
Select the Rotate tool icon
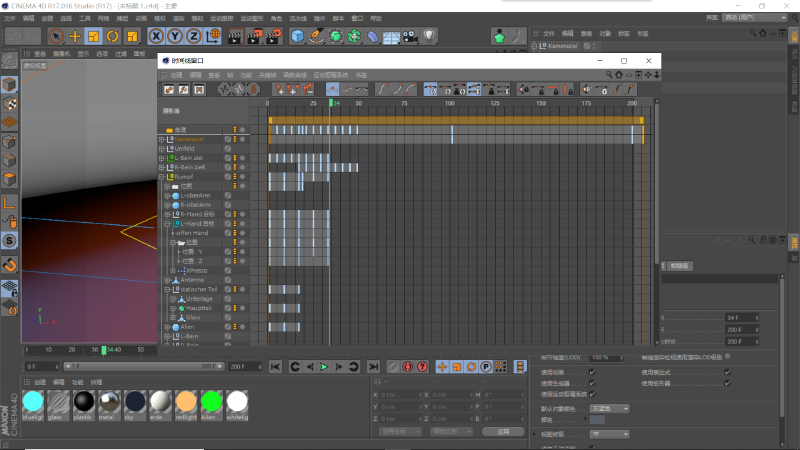[x=113, y=36]
